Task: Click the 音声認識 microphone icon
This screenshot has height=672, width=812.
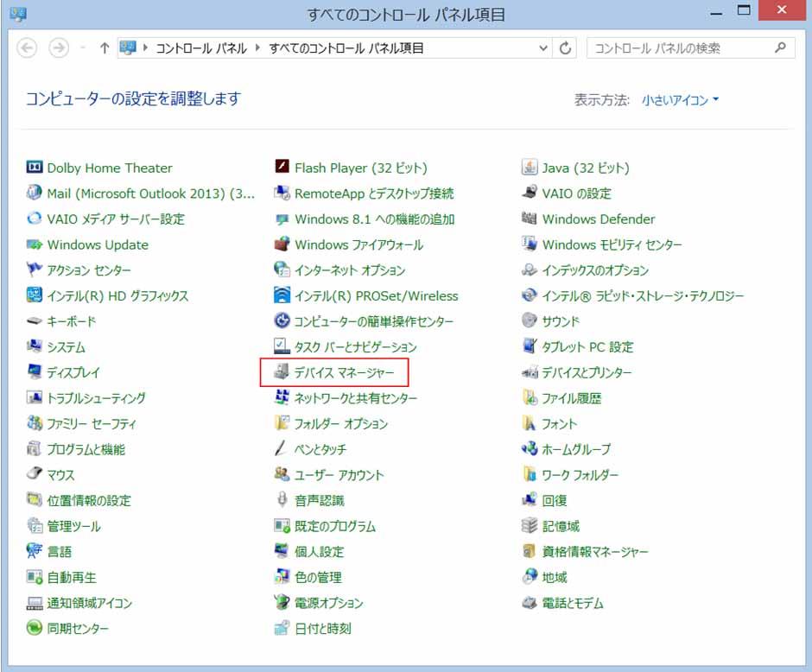Action: [x=282, y=499]
